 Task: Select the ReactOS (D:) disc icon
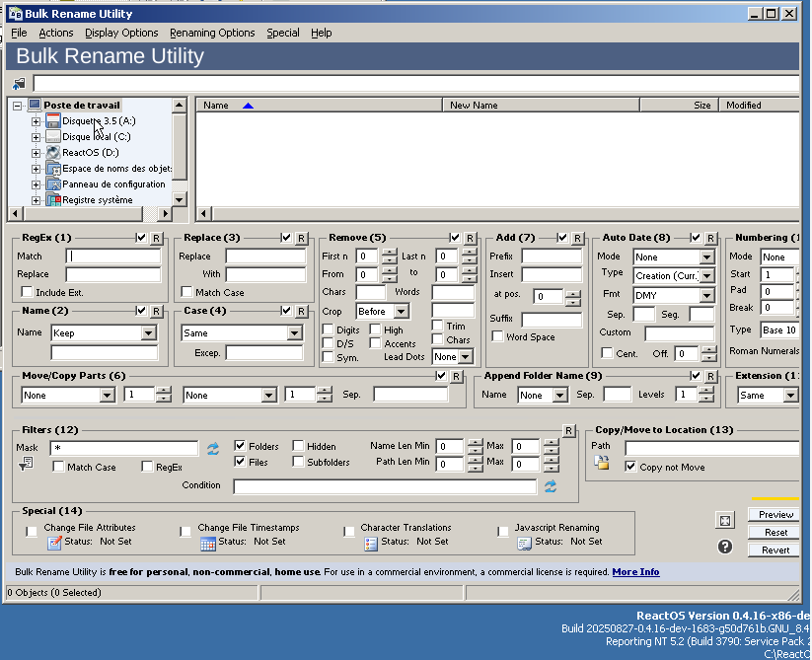53,152
